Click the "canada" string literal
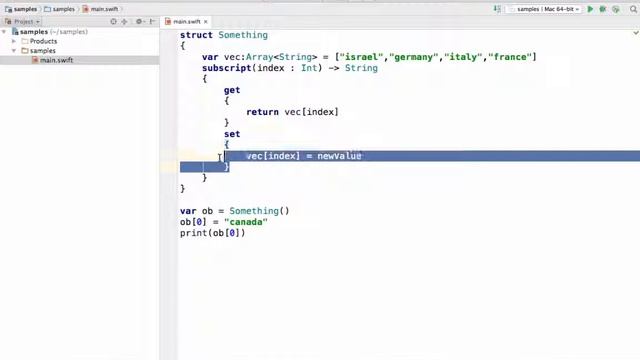Image resolution: width=640 pixels, height=360 pixels. (246, 222)
